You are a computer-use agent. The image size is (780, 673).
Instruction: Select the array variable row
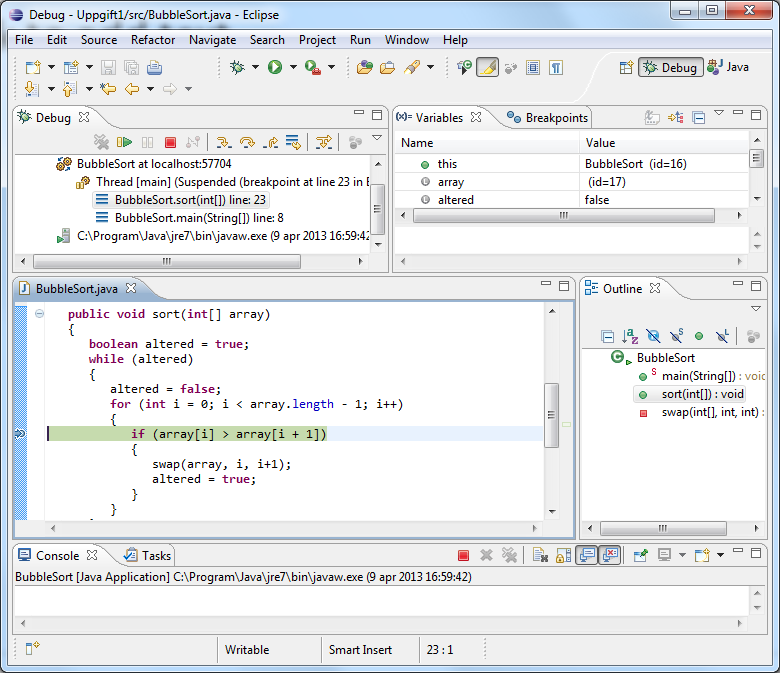[572, 182]
